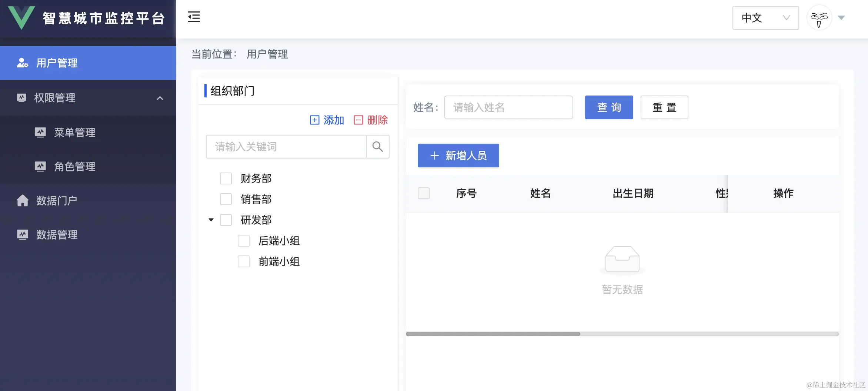Check the 财务部 checkbox
868x391 pixels.
point(226,178)
